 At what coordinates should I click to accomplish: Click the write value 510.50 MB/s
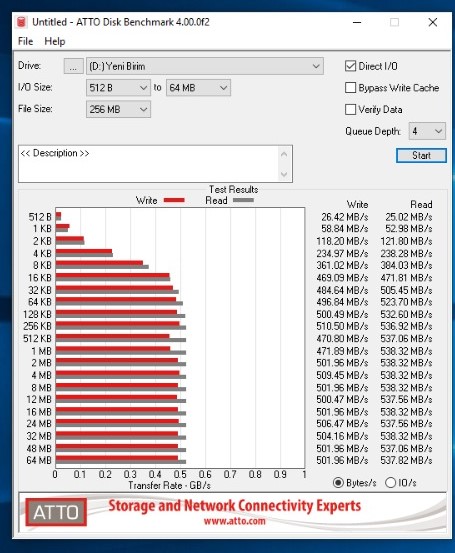[342, 326]
